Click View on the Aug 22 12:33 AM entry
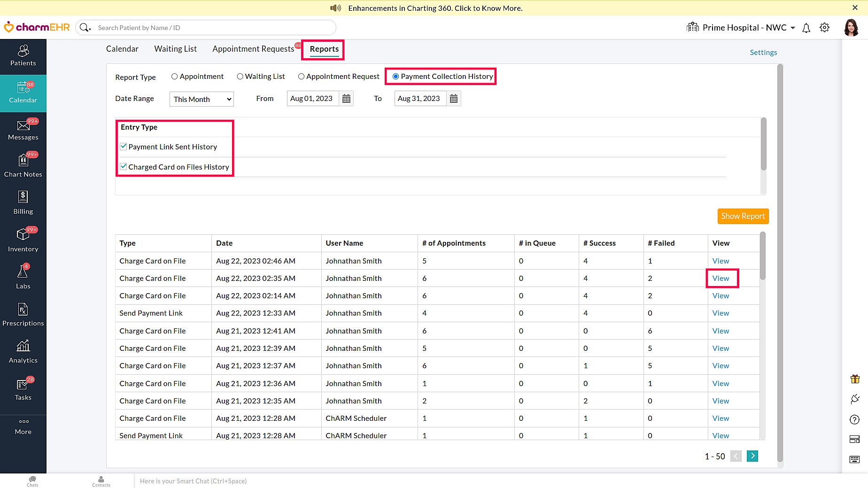 [721, 313]
